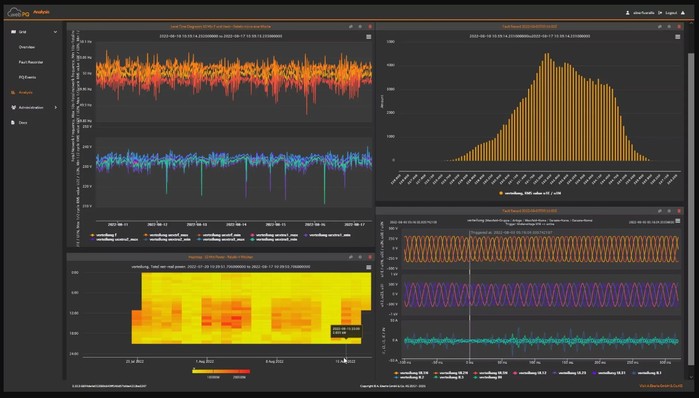Click the Logout link in header
The height and width of the screenshot is (398, 699).
(x=671, y=13)
